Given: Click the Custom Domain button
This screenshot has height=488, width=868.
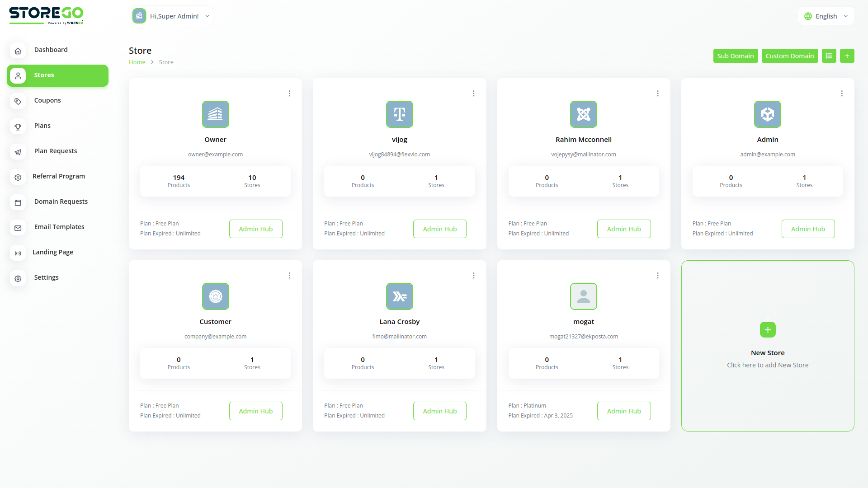Looking at the screenshot, I should [789, 56].
